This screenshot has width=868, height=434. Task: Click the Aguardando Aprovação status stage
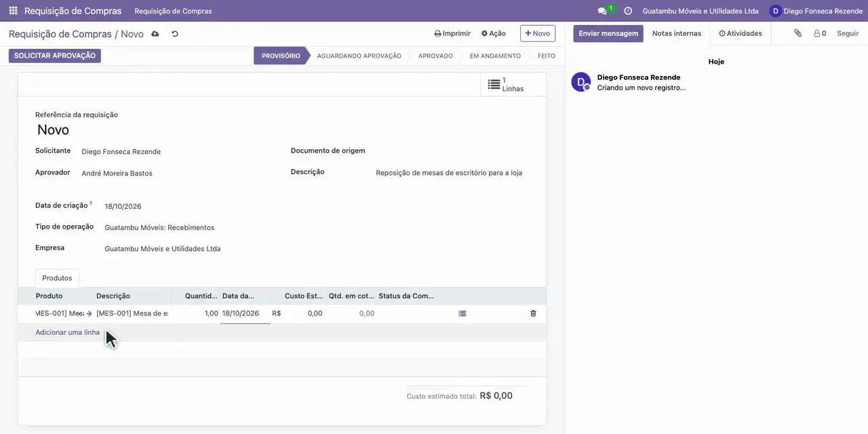[x=359, y=56]
